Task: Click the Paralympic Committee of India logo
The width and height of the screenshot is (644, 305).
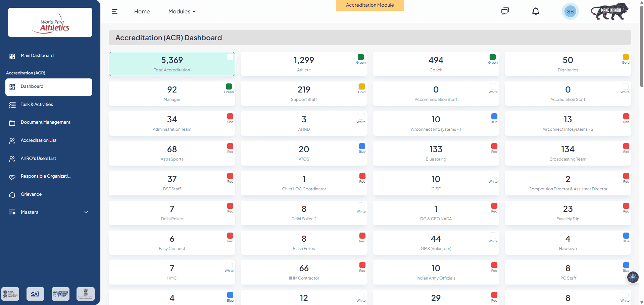Action: (60, 294)
